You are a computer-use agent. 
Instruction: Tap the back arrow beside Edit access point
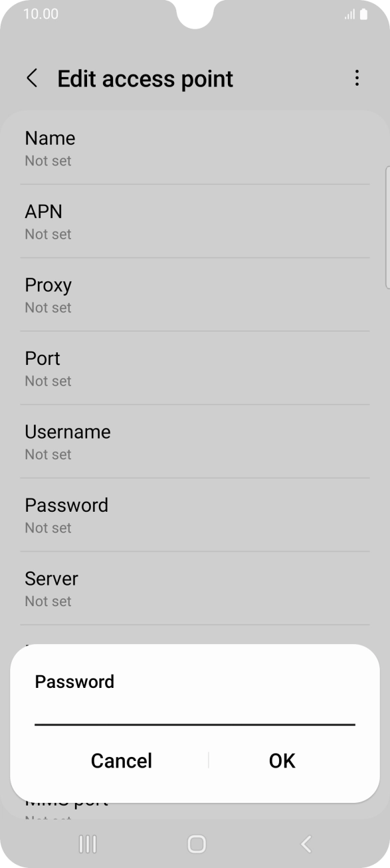coord(32,78)
